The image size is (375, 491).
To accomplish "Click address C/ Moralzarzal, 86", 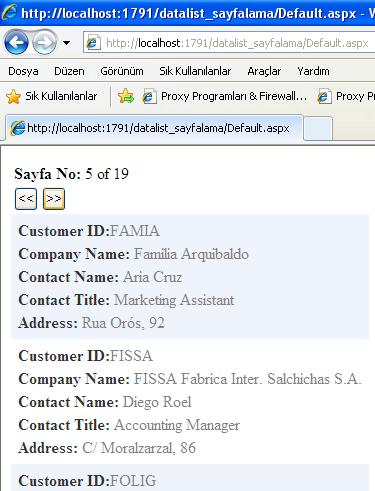I will coord(139,448).
